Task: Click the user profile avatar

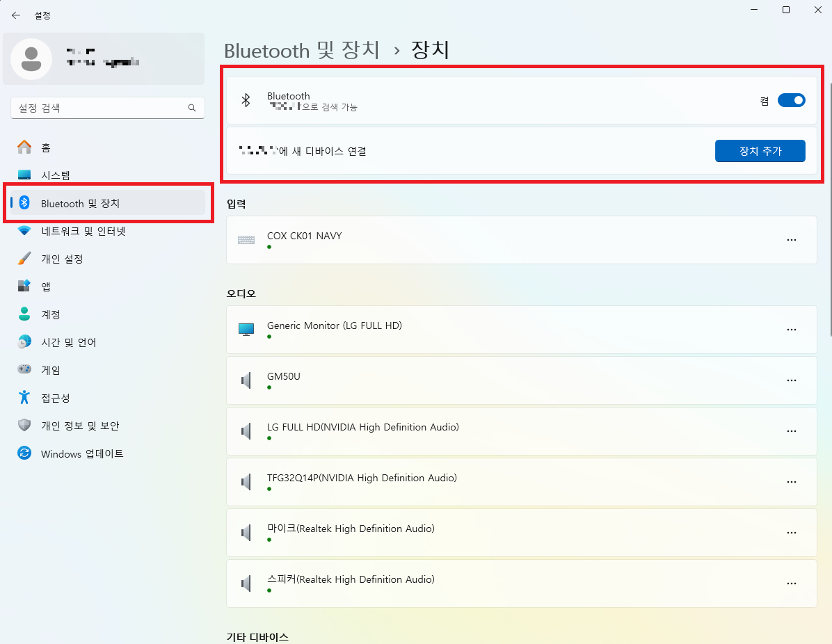Action: coord(31,59)
